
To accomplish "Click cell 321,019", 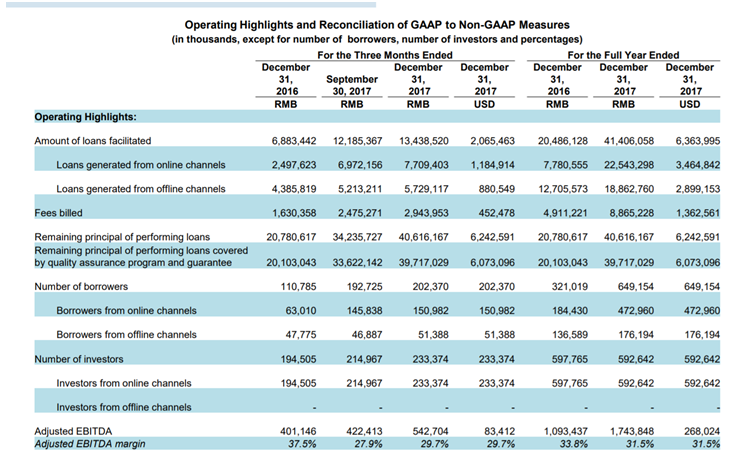I will click(570, 286).
